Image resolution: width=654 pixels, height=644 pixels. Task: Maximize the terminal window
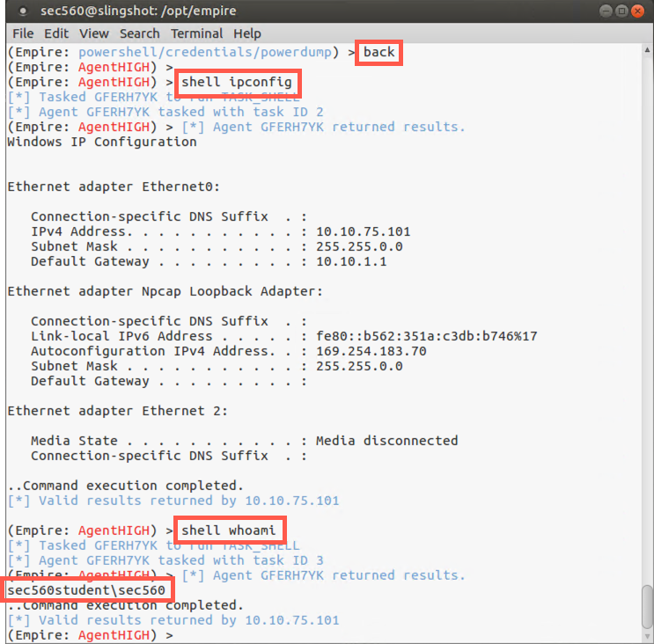click(x=621, y=11)
